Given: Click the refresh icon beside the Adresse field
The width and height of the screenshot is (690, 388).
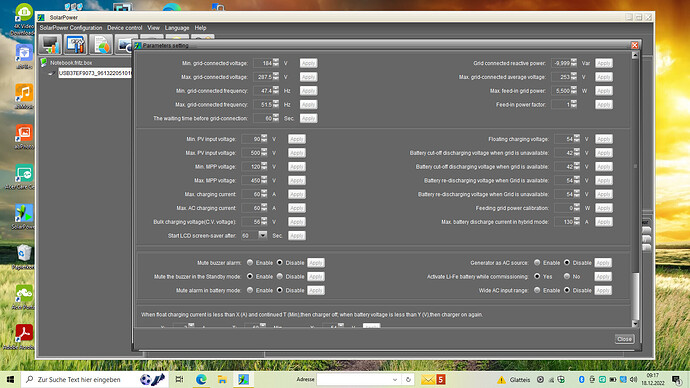Looking at the screenshot, I should point(408,380).
